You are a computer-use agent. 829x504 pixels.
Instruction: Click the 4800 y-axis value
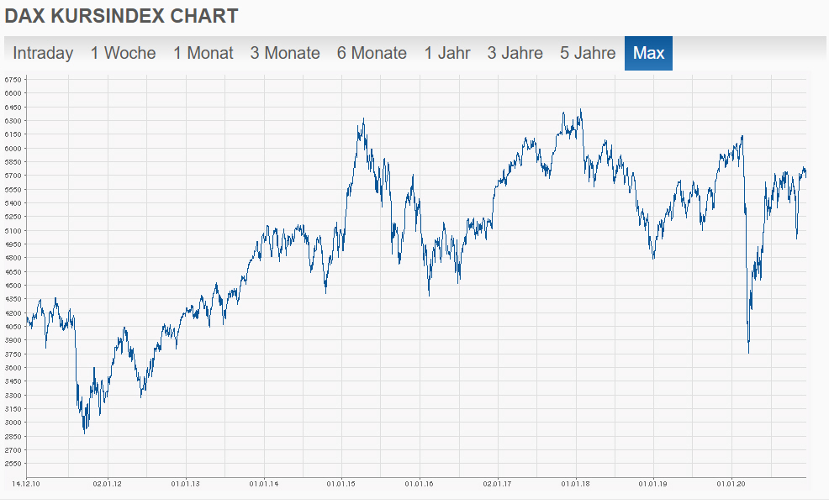13,258
